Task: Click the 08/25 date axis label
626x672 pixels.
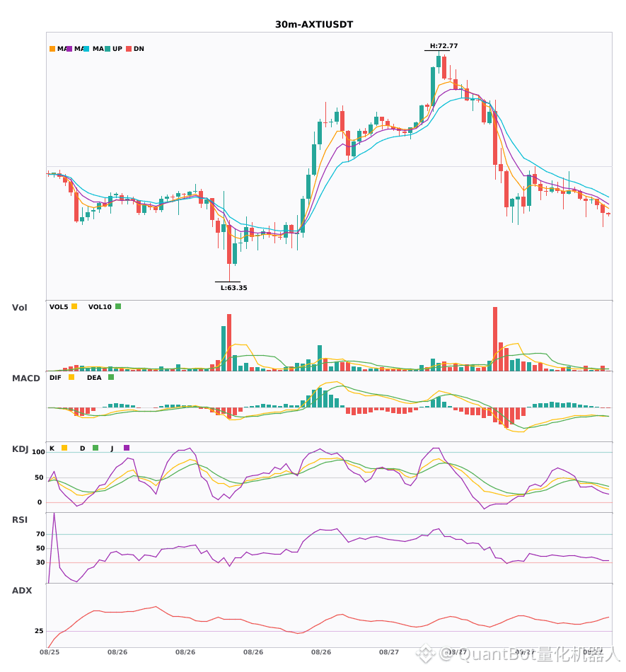Action: (x=50, y=652)
